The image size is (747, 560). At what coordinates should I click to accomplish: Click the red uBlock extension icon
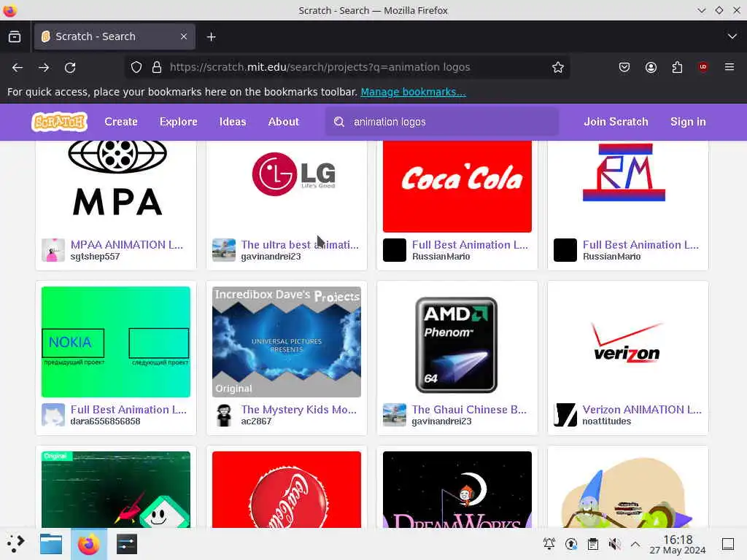[703, 67]
